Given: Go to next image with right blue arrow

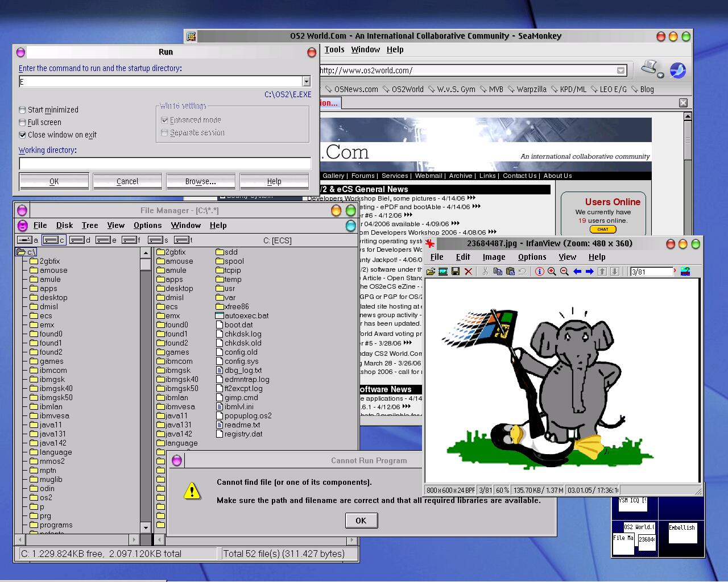Looking at the screenshot, I should point(590,272).
